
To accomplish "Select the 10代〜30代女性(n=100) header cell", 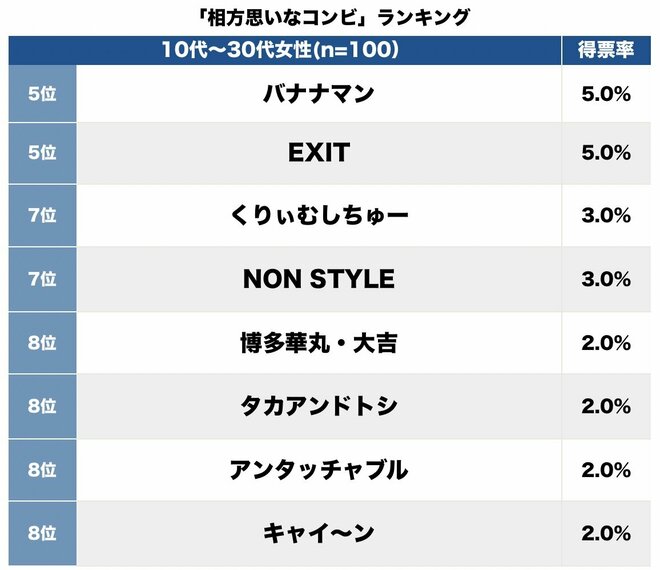I will click(x=281, y=50).
